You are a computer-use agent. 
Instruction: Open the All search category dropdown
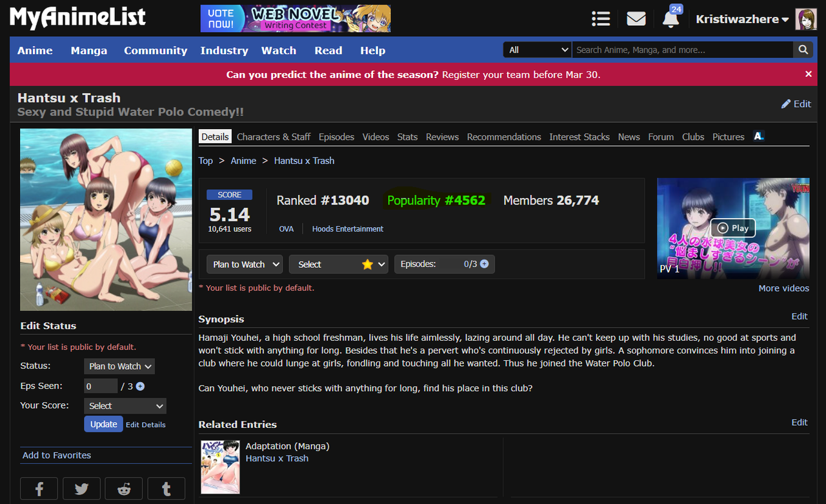tap(537, 50)
